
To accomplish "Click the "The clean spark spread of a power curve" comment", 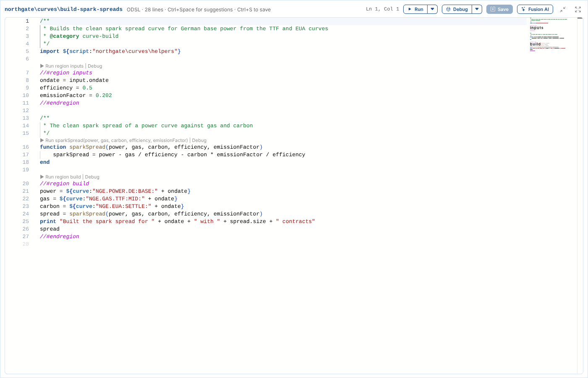I will click(148, 126).
